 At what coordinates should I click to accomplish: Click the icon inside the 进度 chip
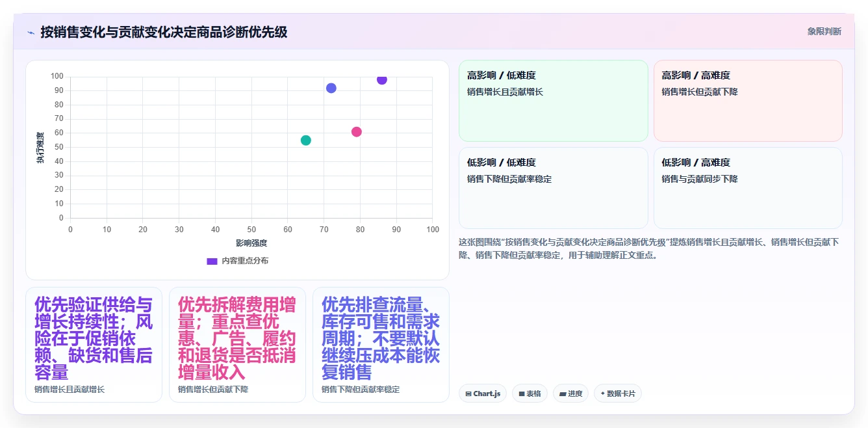[x=562, y=394]
